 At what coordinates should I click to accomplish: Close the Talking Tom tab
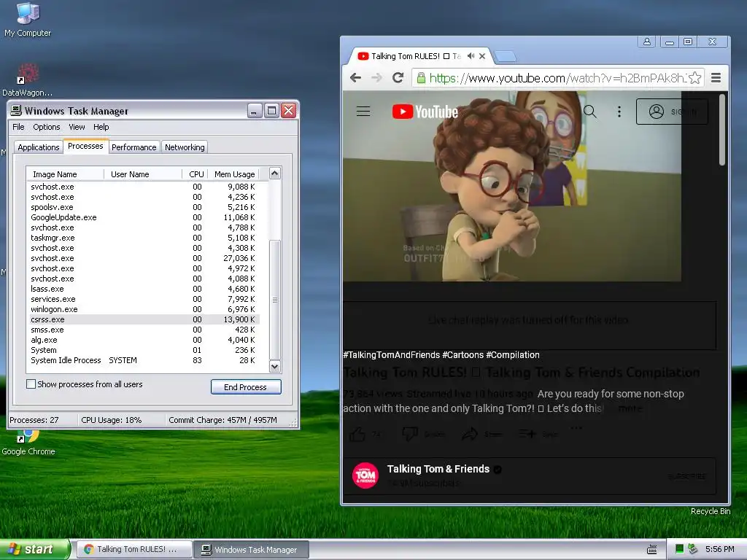pyautogui.click(x=482, y=56)
